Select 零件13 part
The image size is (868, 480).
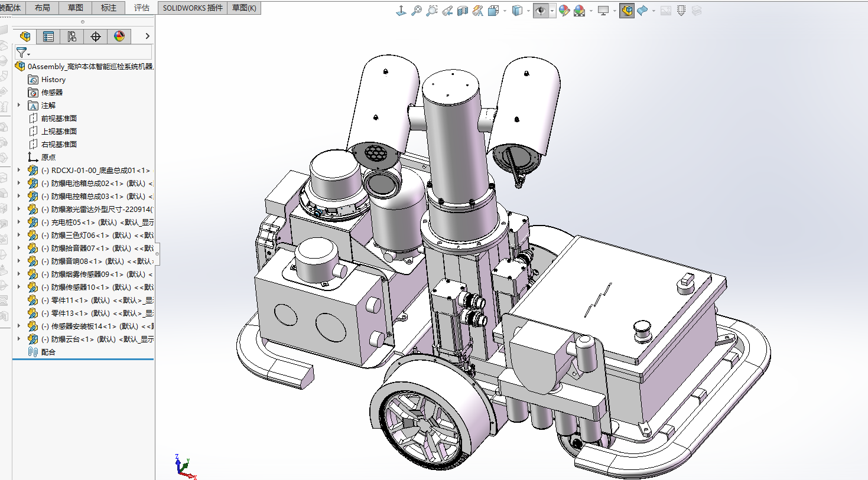[91, 314]
